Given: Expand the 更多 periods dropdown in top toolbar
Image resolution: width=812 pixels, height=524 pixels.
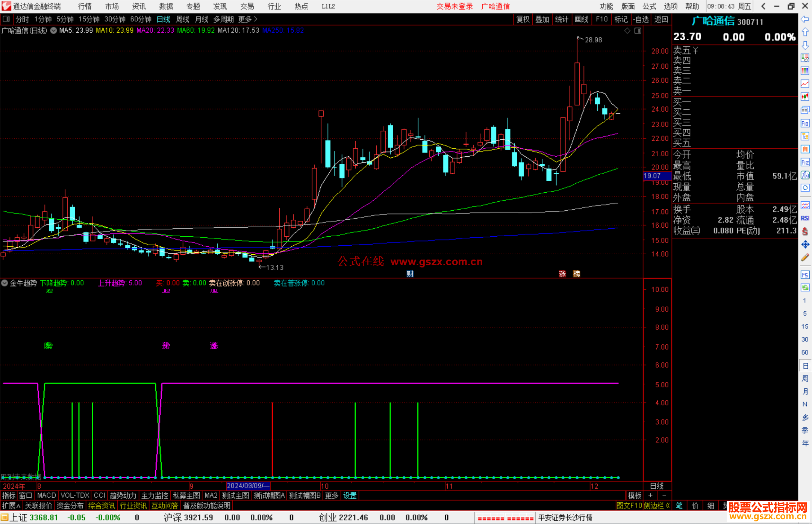Looking at the screenshot, I should coord(248,19).
